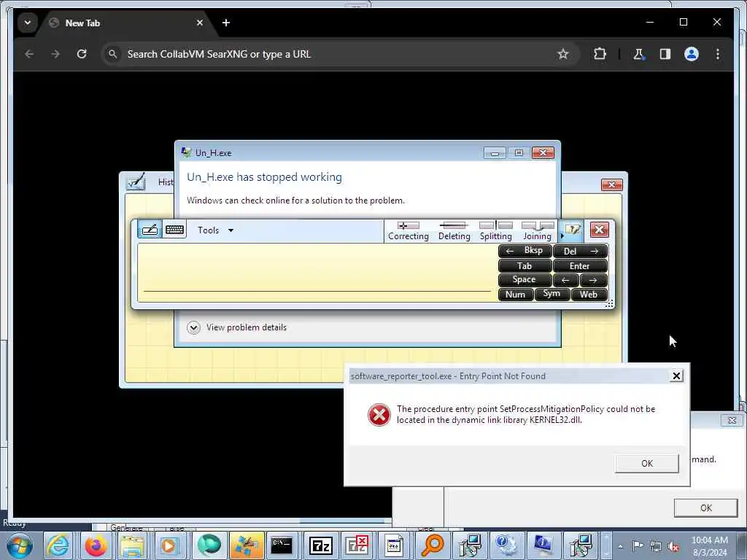Tap the Tab key in input panel
The width and height of the screenshot is (747, 560).
pyautogui.click(x=525, y=265)
